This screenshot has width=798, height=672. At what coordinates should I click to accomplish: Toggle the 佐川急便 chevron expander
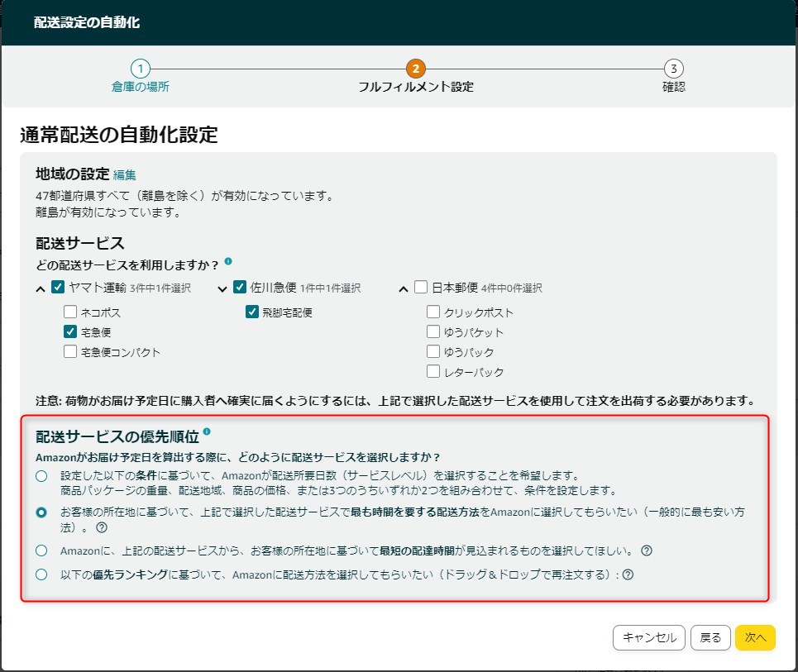[222, 289]
